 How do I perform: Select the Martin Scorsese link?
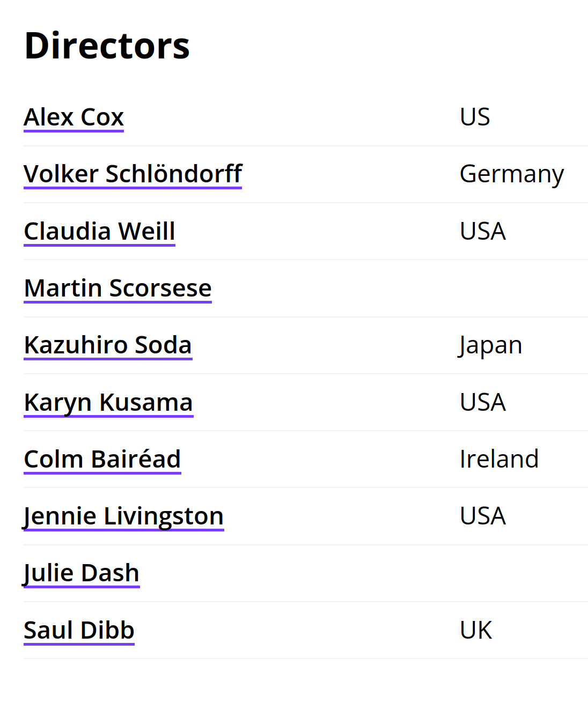(118, 288)
